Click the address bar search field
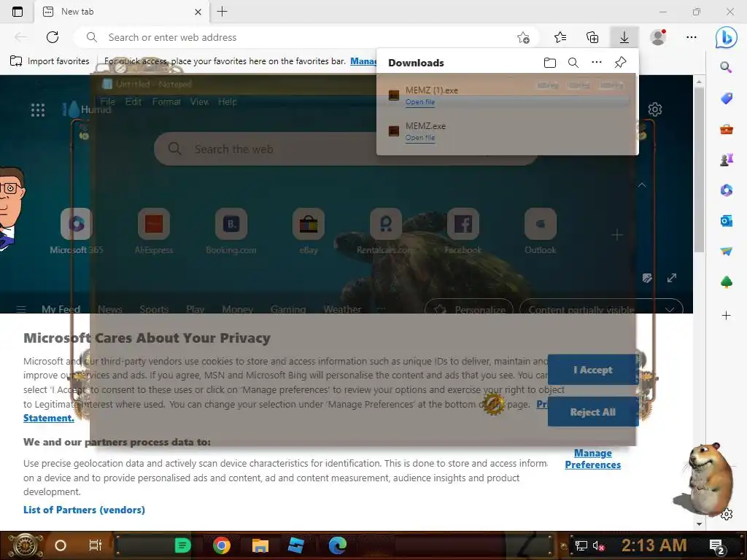The height and width of the screenshot is (560, 747). pos(306,37)
